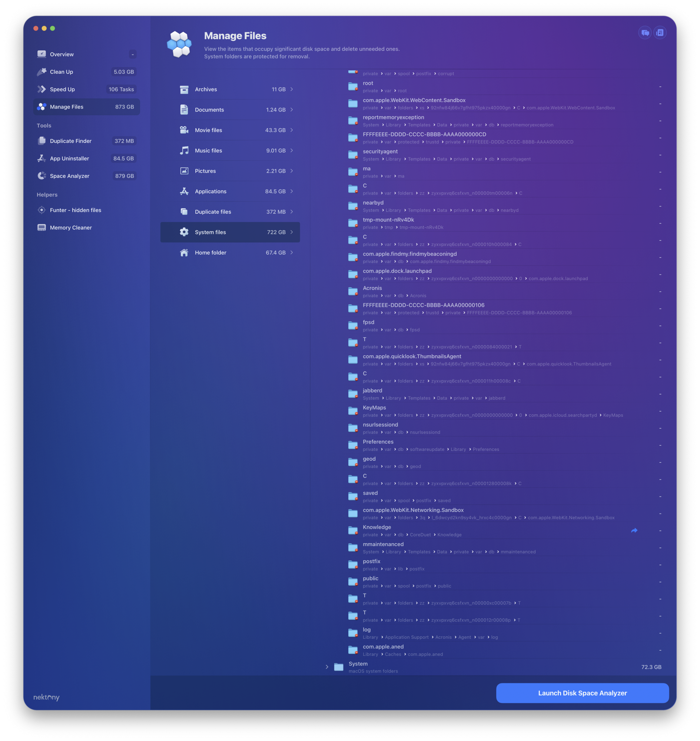
Task: Click the Pictures image icon
Action: point(184,171)
